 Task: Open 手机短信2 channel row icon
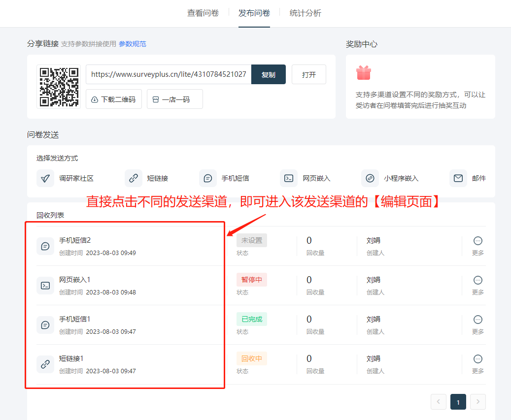(45, 246)
